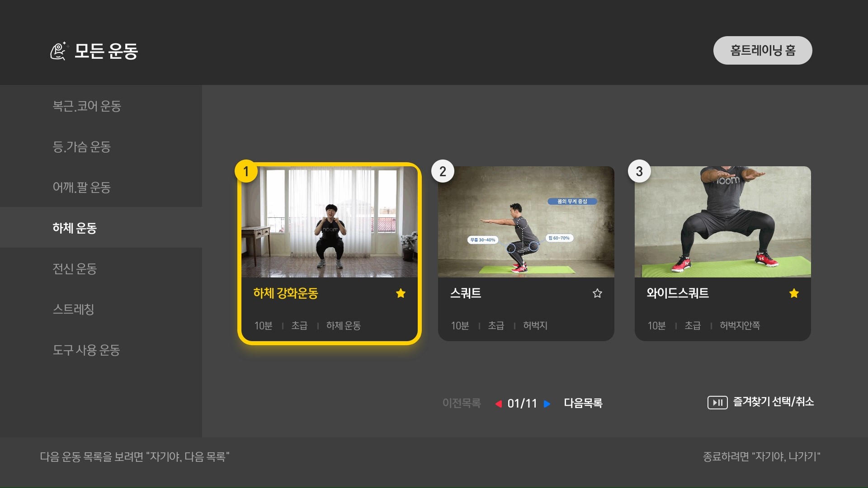The height and width of the screenshot is (488, 868).
Task: Select the number 1 badge
Action: 246,171
